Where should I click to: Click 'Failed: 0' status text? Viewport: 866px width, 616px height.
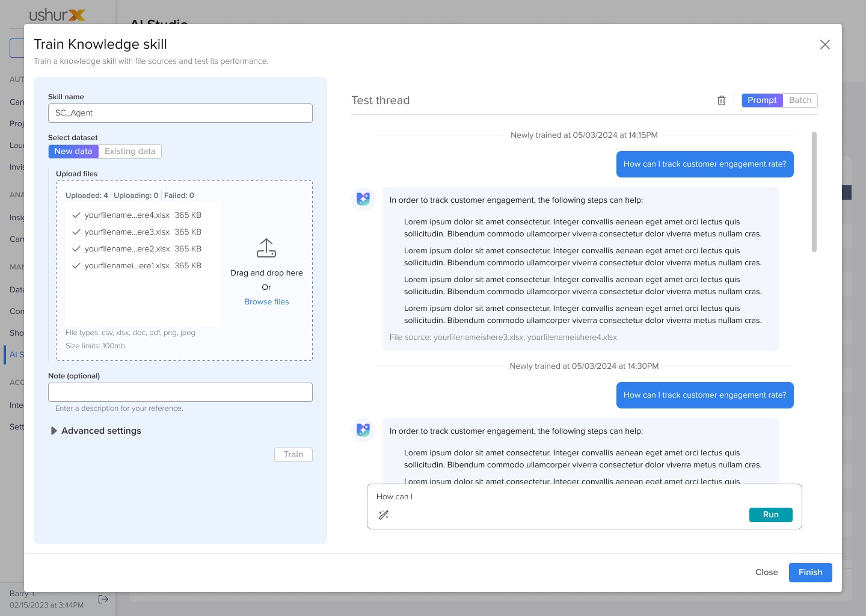[179, 196]
